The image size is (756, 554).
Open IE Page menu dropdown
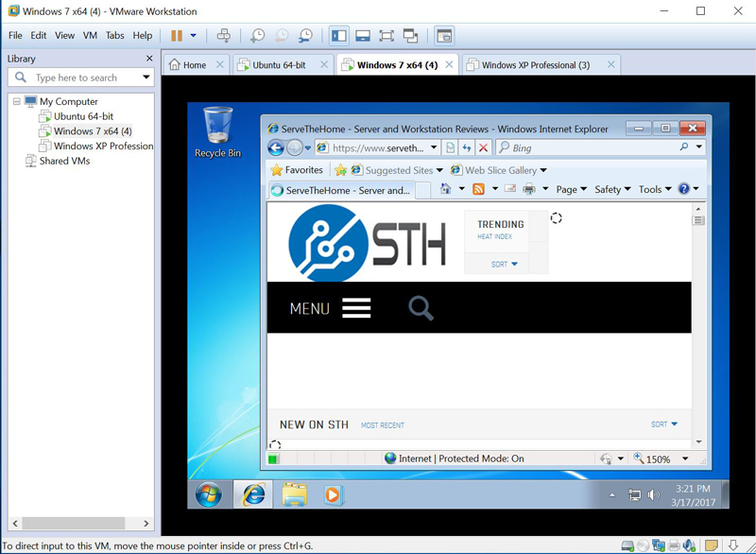pyautogui.click(x=572, y=189)
